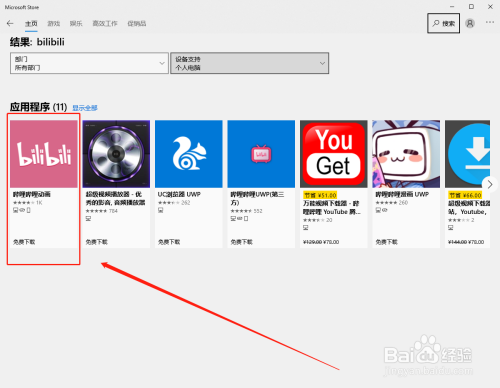Maximize the Microsoft Store window
Viewport: 500px width, 388px height.
471,7
